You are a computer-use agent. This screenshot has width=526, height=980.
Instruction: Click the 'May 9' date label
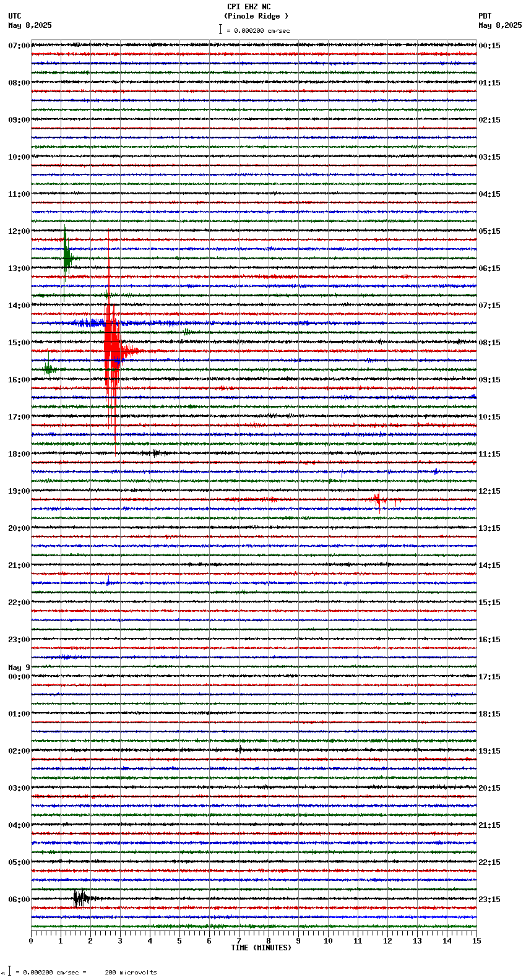[x=19, y=668]
